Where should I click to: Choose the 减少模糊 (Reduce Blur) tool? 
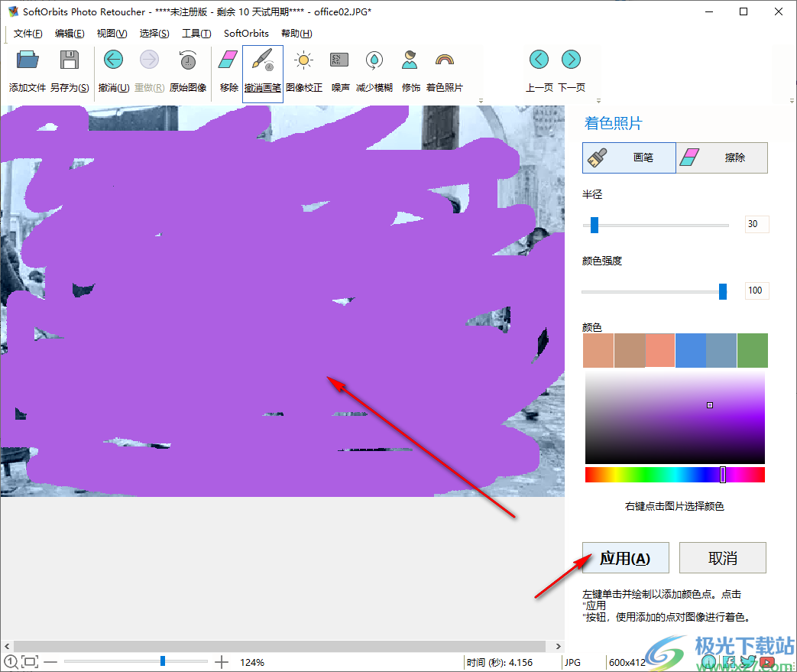374,60
